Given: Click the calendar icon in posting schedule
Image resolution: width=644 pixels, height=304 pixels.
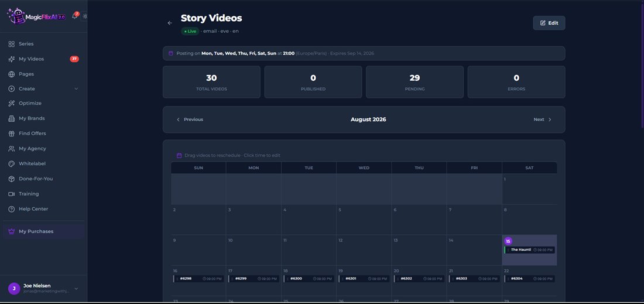Looking at the screenshot, I should click(171, 53).
